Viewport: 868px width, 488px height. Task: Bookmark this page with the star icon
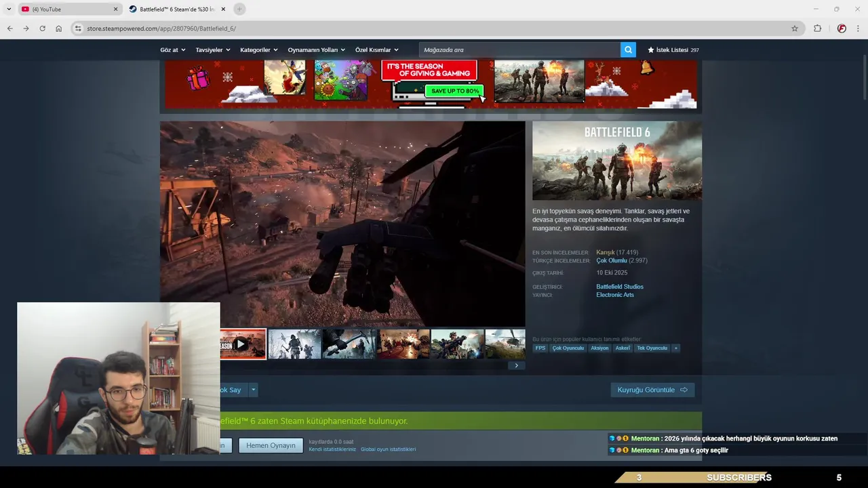[x=795, y=28]
